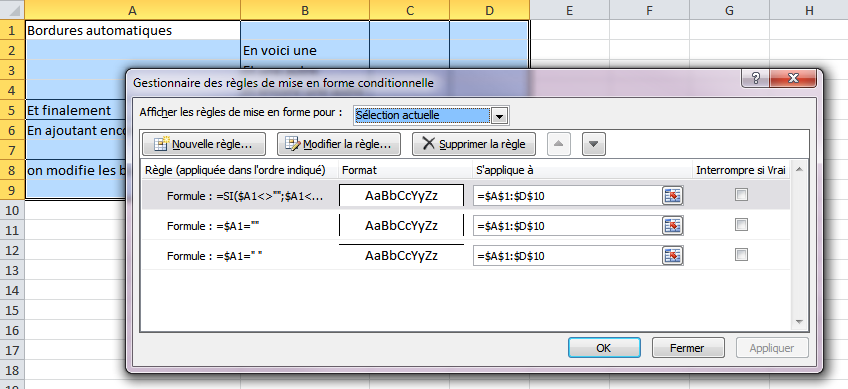Select column E header
Viewport: 848px width, 389px height.
(x=569, y=10)
